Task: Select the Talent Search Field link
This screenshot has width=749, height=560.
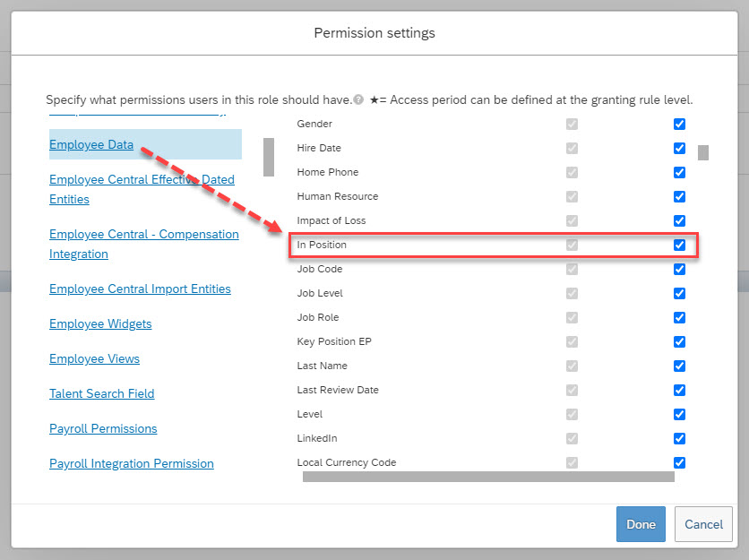Action: pyautogui.click(x=102, y=393)
